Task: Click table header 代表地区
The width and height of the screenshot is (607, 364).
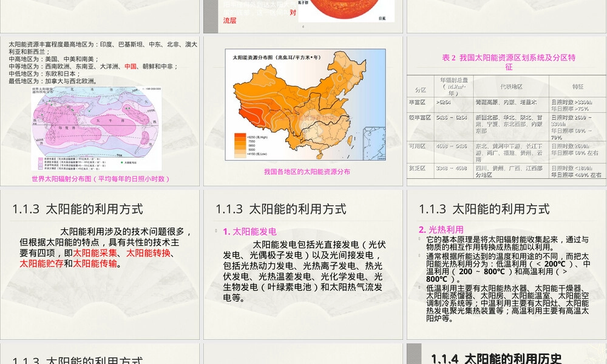Action: [511, 87]
